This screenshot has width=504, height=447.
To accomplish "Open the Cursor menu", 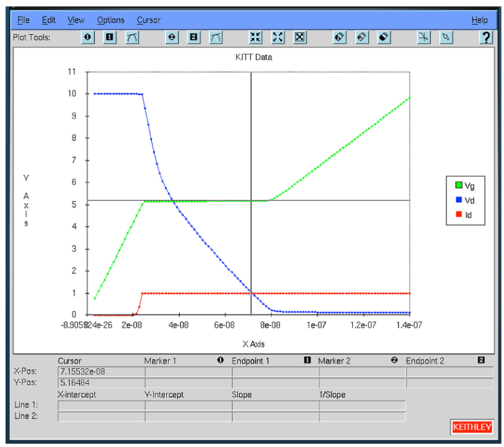I will coord(148,20).
